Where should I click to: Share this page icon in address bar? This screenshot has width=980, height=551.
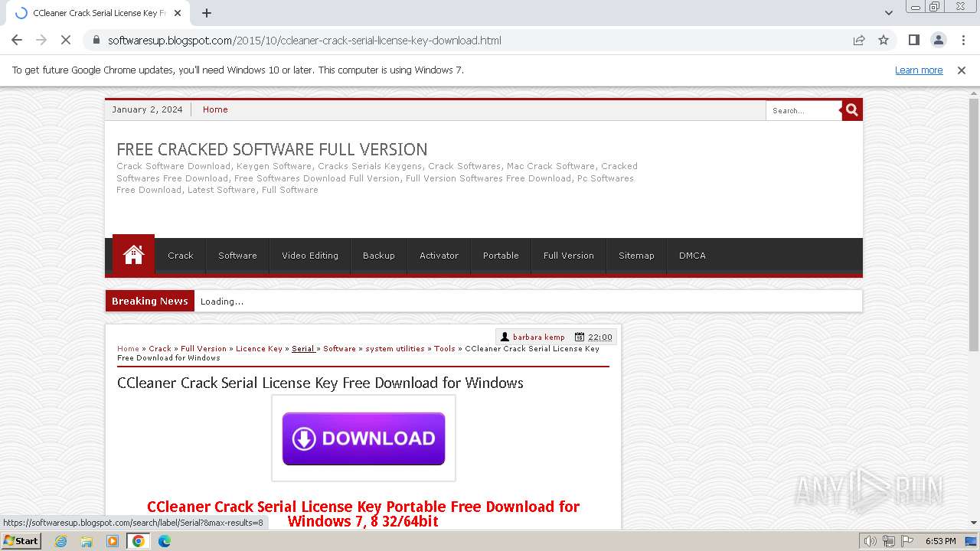tap(859, 40)
